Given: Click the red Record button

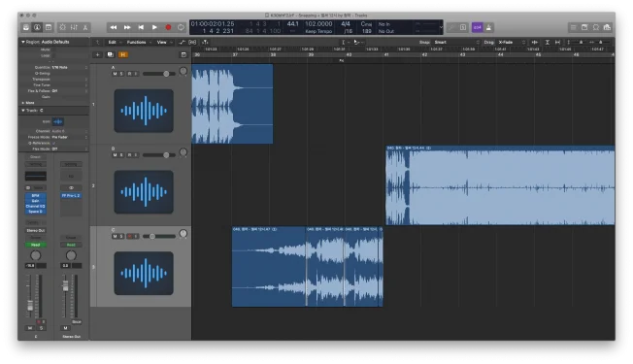Looking at the screenshot, I should tap(168, 27).
